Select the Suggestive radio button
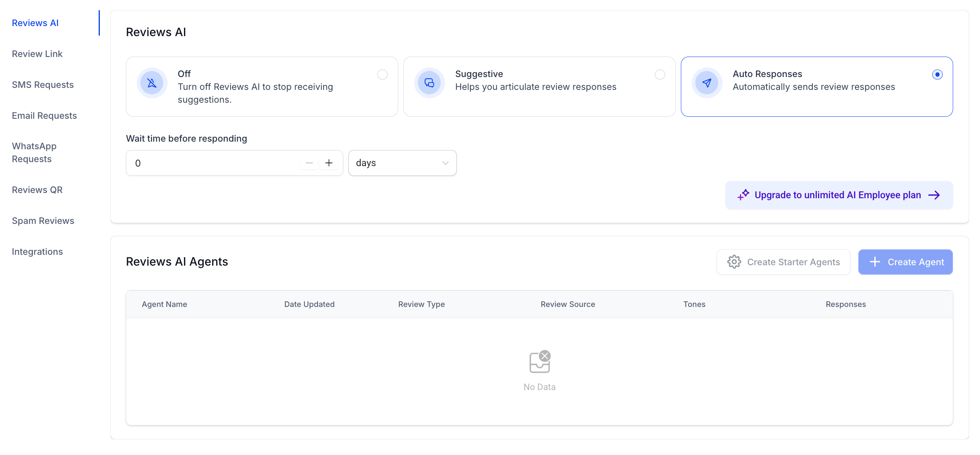The height and width of the screenshot is (455, 980). [x=660, y=75]
